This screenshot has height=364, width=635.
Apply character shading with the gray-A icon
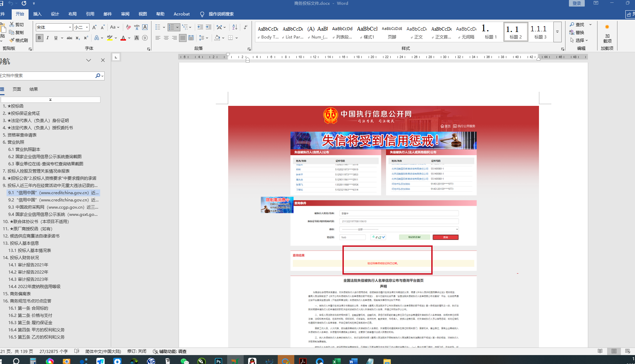pyautogui.click(x=137, y=38)
